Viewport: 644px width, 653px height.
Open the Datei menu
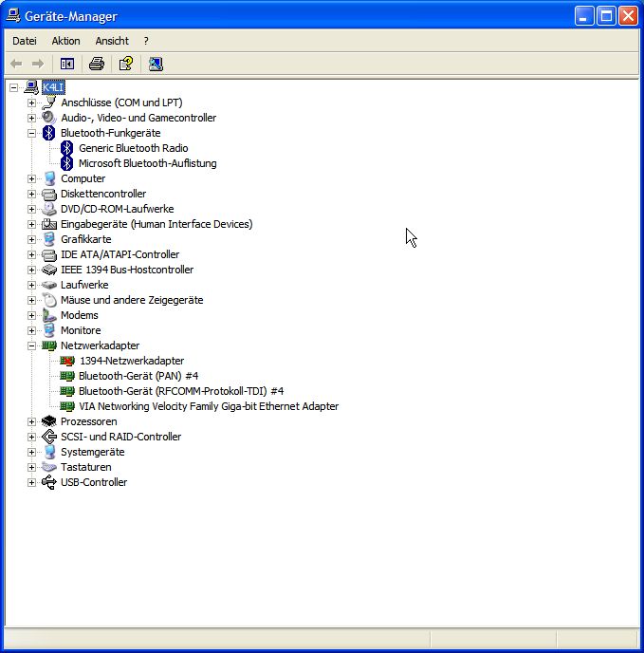(25, 41)
